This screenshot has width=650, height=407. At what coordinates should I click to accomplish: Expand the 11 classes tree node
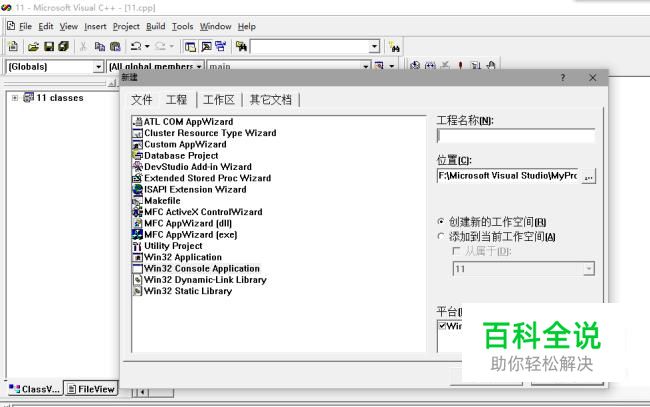(x=15, y=98)
